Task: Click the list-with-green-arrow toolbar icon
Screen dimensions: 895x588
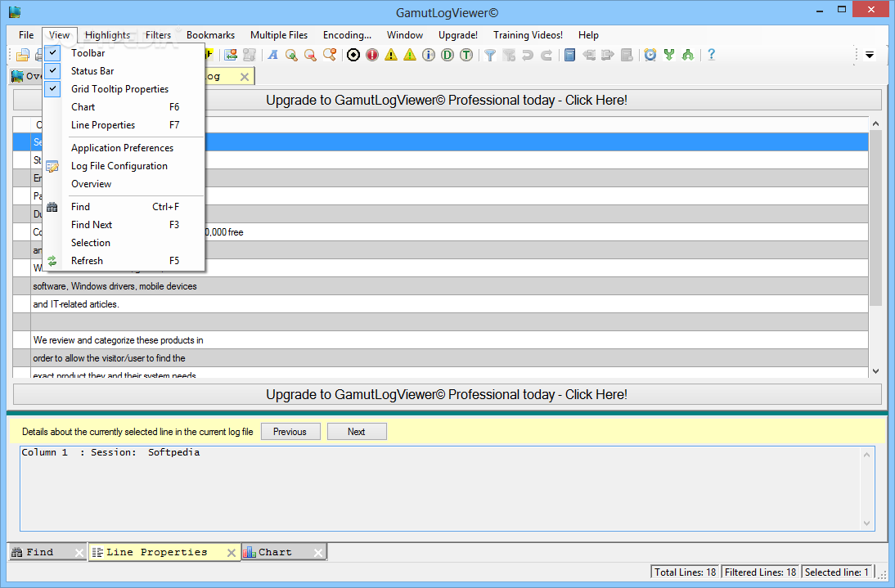Action: 231,55
